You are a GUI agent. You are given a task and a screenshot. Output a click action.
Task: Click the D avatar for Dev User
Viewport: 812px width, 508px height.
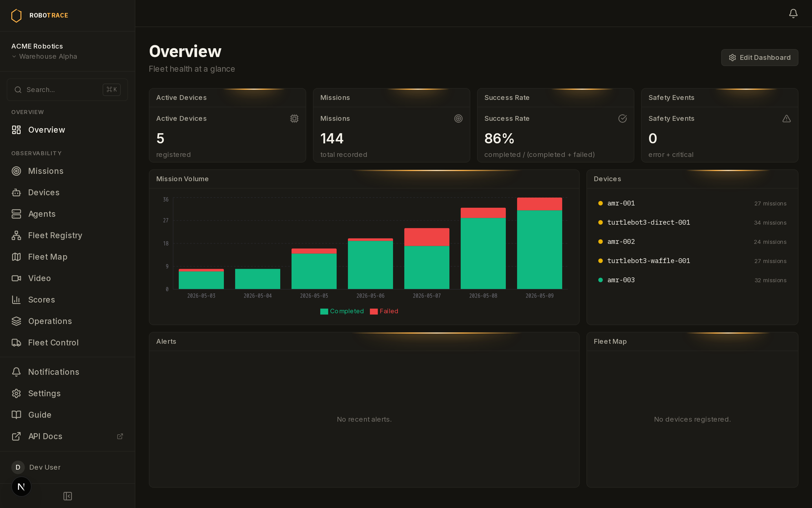pos(18,467)
